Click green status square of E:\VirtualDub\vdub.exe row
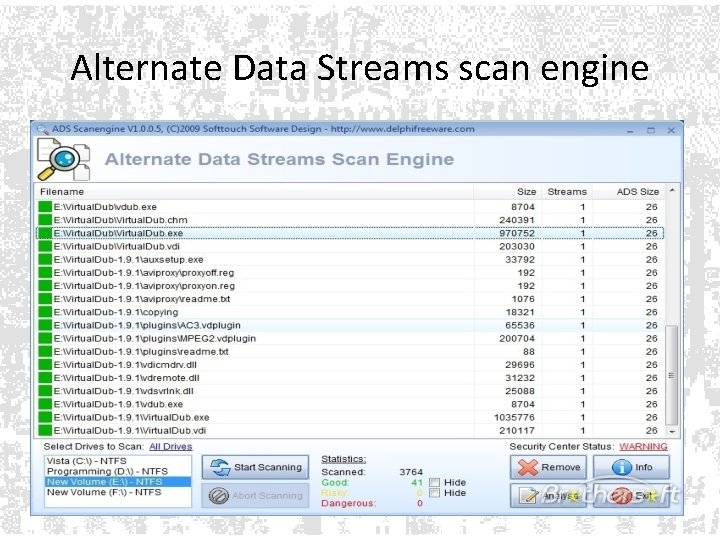Image resolution: width=720 pixels, height=540 pixels. 45,207
